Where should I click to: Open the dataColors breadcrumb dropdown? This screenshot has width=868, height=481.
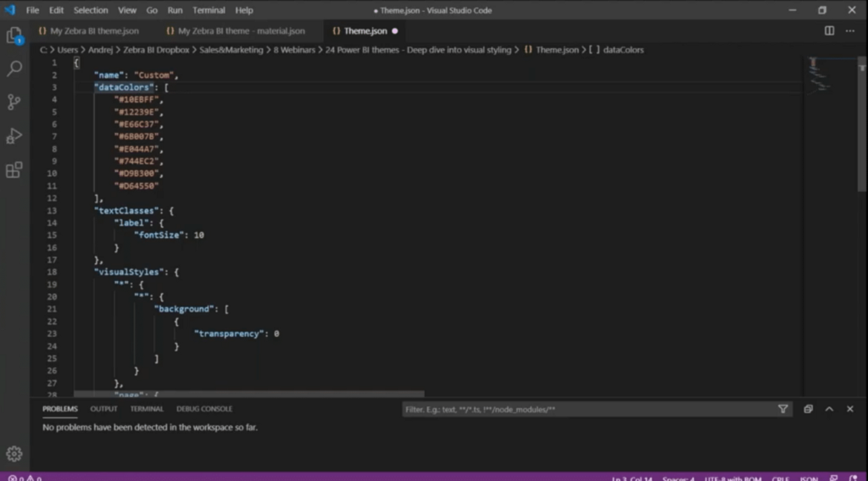pyautogui.click(x=623, y=50)
